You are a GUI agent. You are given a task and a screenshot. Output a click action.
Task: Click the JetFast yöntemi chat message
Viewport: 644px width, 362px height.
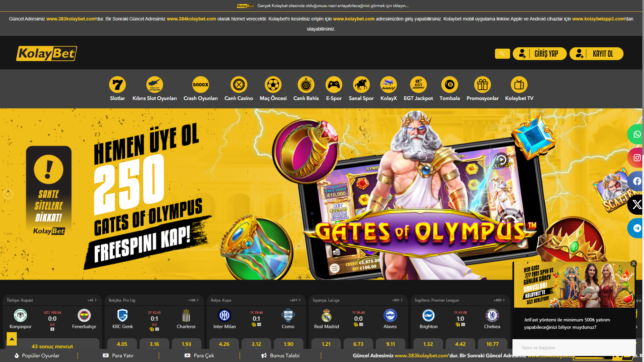tap(567, 323)
